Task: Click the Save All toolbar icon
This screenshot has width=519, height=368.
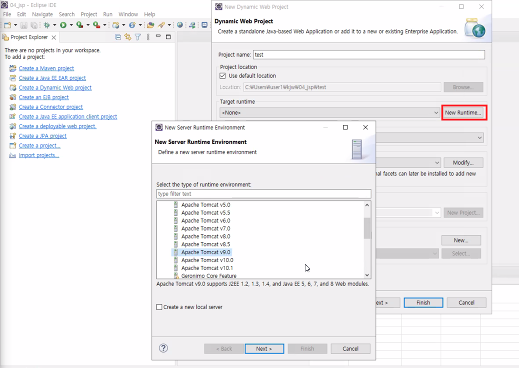Action: click(34, 25)
